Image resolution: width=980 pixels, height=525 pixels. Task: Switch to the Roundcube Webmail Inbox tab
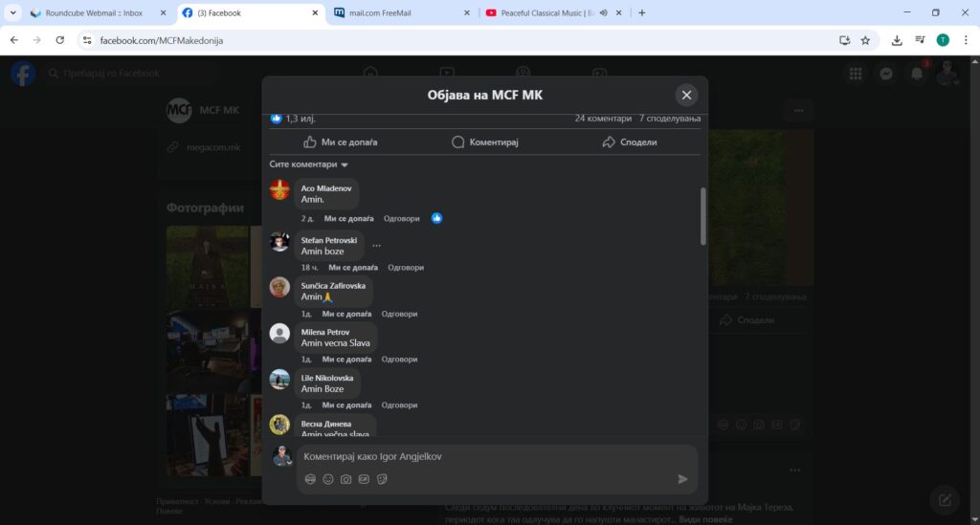pos(94,13)
